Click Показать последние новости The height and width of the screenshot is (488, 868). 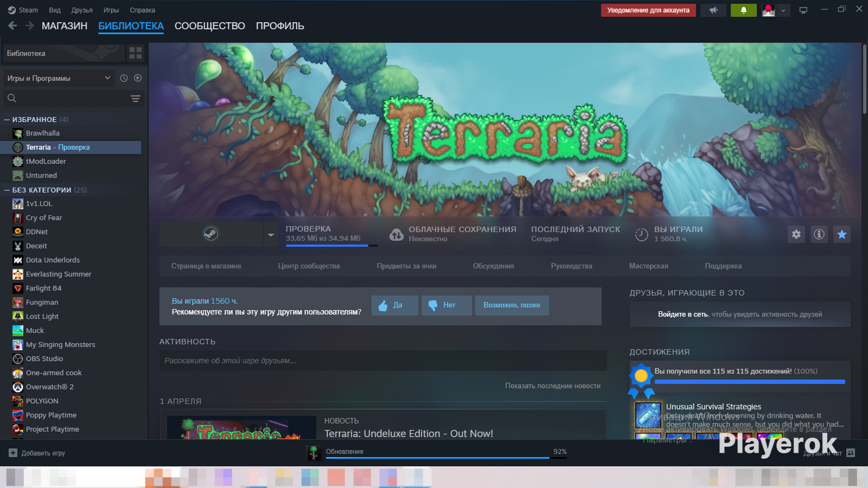(553, 386)
